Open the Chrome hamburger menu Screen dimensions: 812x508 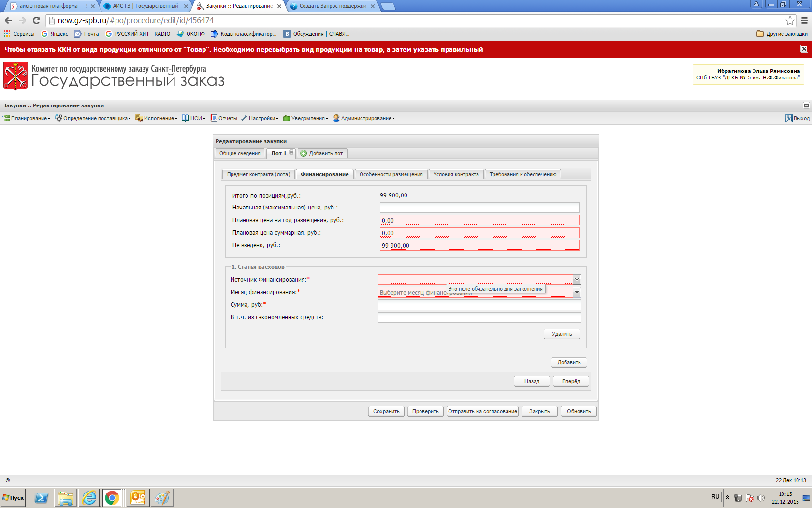click(x=804, y=20)
